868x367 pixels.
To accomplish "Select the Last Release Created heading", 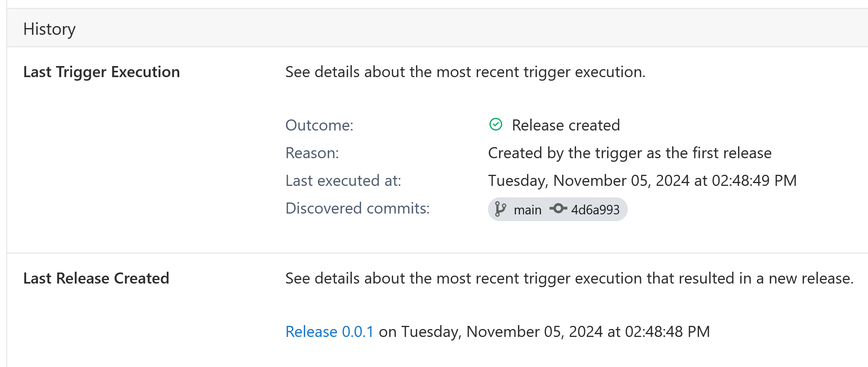I will pos(96,278).
